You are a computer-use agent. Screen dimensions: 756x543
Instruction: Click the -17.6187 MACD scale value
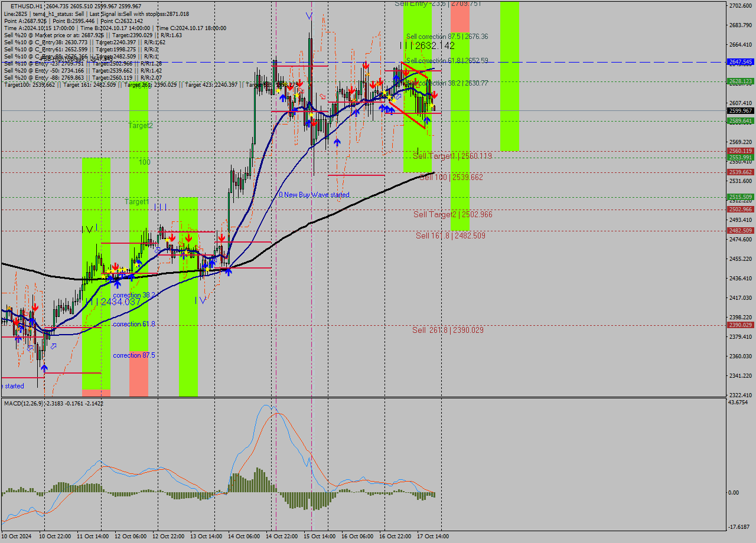(x=739, y=527)
